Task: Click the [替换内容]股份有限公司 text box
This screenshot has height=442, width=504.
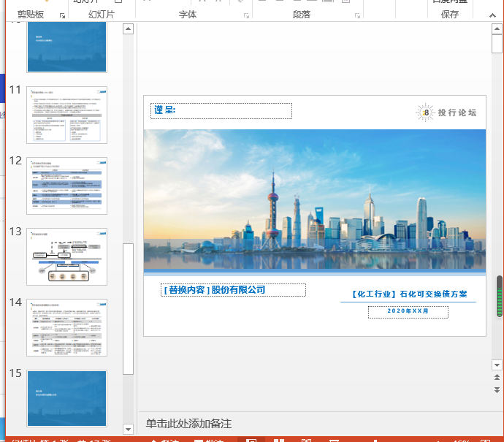Action: tap(233, 290)
